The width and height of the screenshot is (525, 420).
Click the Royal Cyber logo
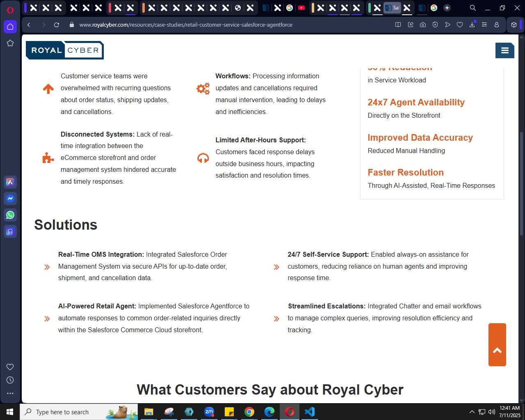pos(65,50)
